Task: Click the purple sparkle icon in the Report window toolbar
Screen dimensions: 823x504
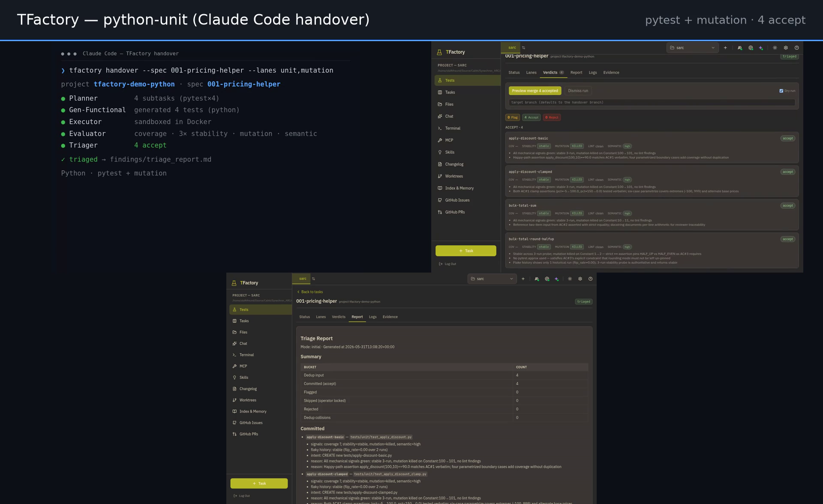Action: pos(557,279)
